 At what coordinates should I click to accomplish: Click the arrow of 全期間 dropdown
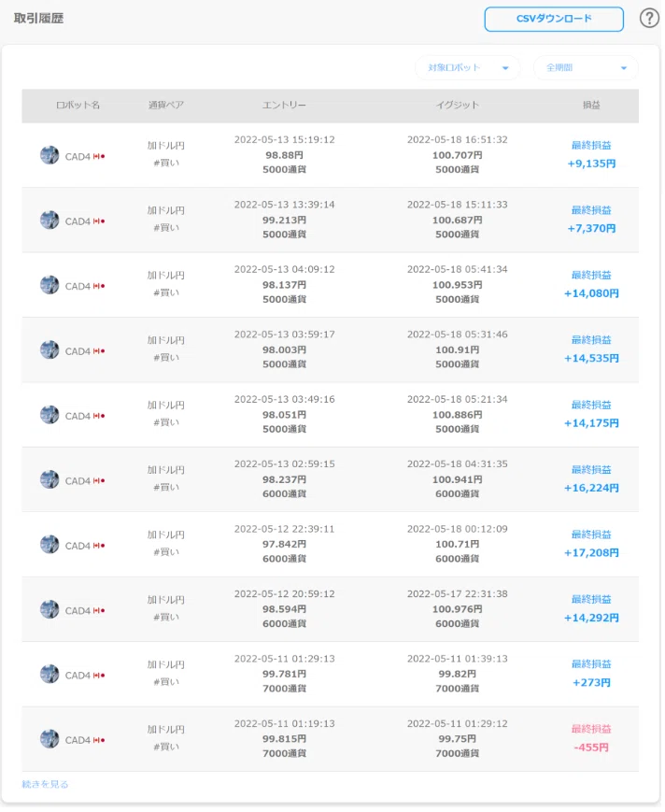coord(624,68)
